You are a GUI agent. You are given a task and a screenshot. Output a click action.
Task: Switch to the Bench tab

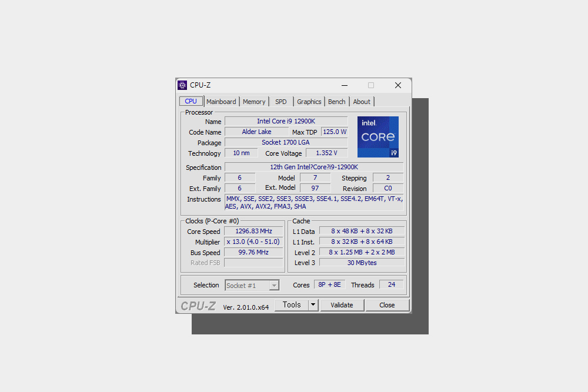[337, 102]
